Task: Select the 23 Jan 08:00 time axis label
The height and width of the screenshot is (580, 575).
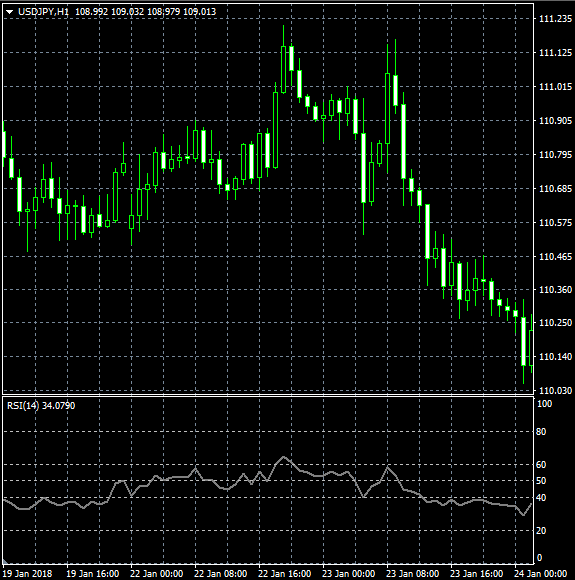Action: tap(413, 574)
